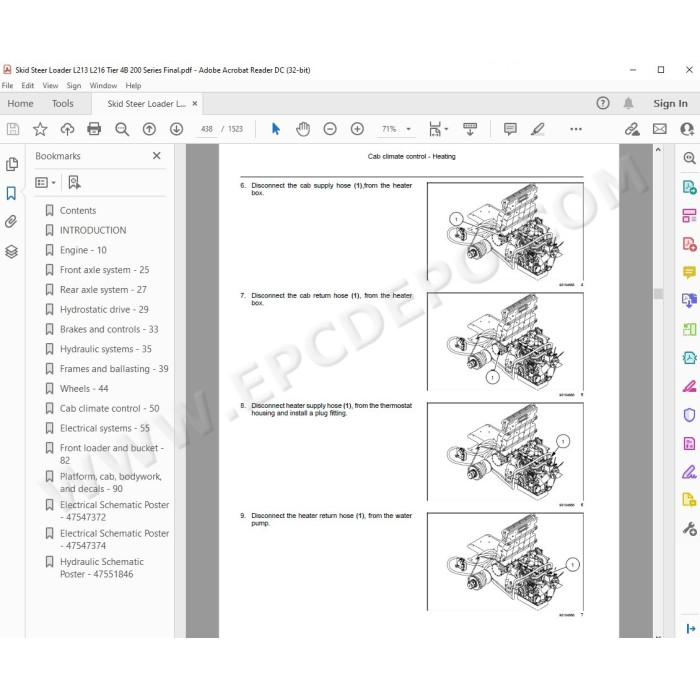This screenshot has width=700, height=700.
Task: Open Wheels - 44 bookmark
Action: pyautogui.click(x=84, y=388)
